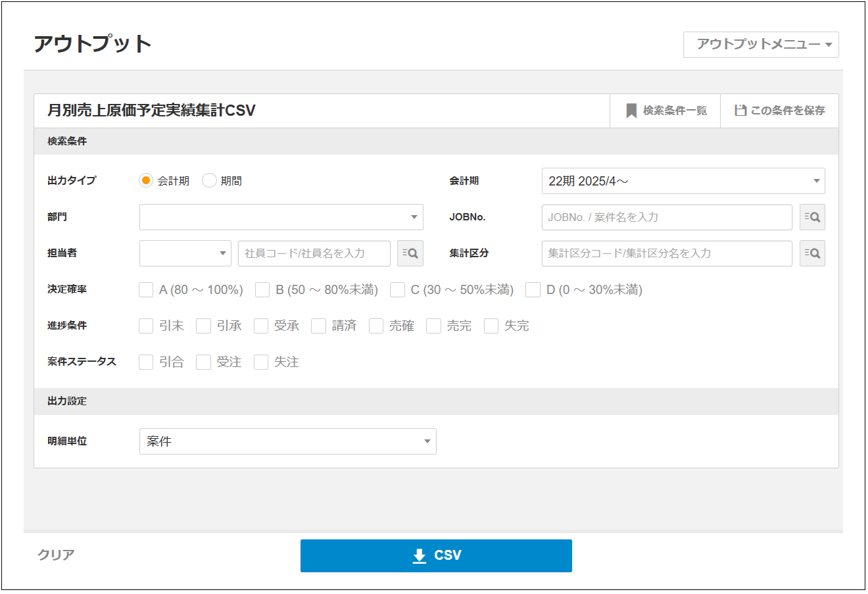Click the download icon on the CSV button
868x594 pixels.
(x=420, y=556)
